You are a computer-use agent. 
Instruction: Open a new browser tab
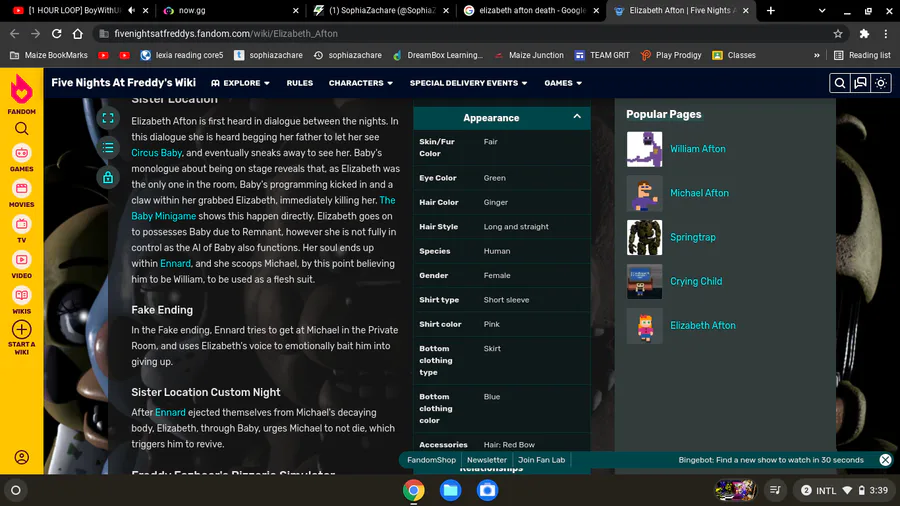(x=771, y=10)
